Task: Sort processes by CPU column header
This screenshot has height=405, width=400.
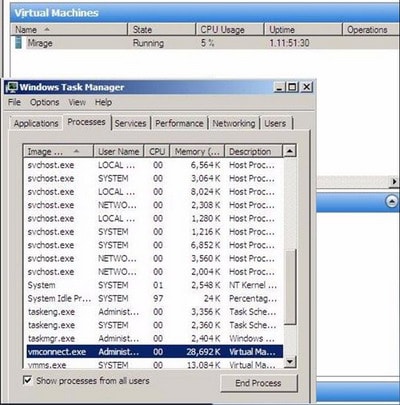Action: [x=157, y=151]
